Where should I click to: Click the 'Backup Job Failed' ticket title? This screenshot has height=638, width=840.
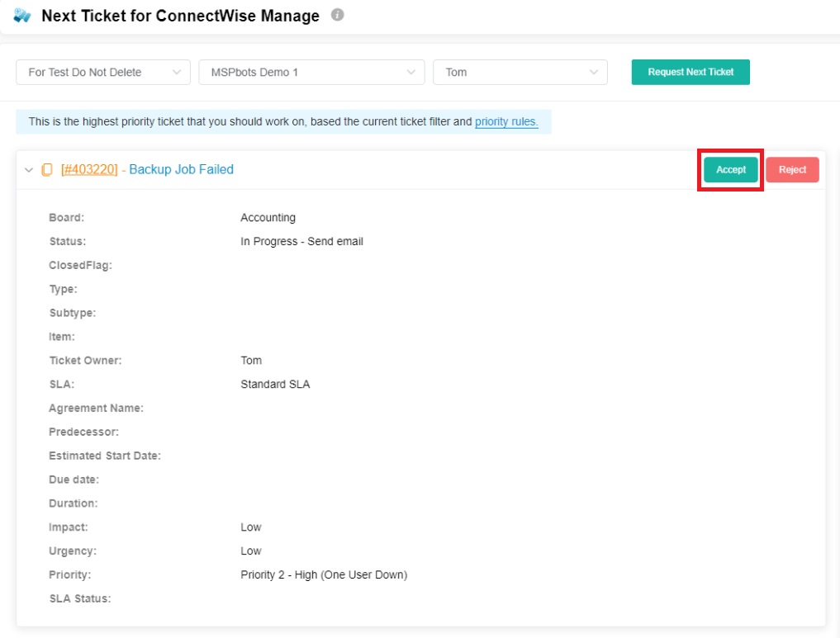181,169
